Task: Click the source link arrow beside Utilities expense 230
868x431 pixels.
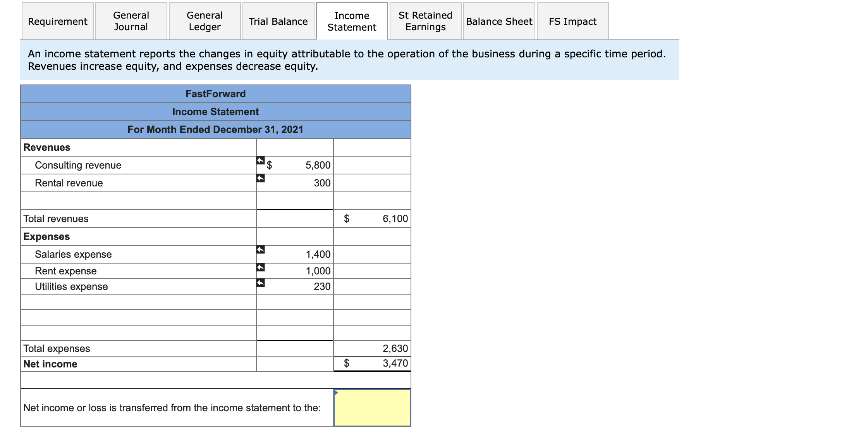Action: pos(260,283)
